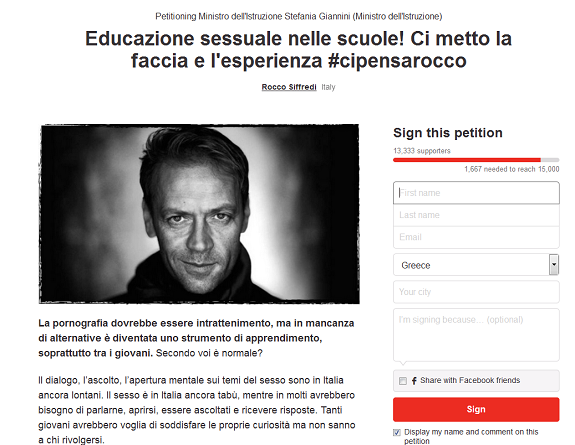
Task: Select the Email input field
Action: tap(476, 237)
